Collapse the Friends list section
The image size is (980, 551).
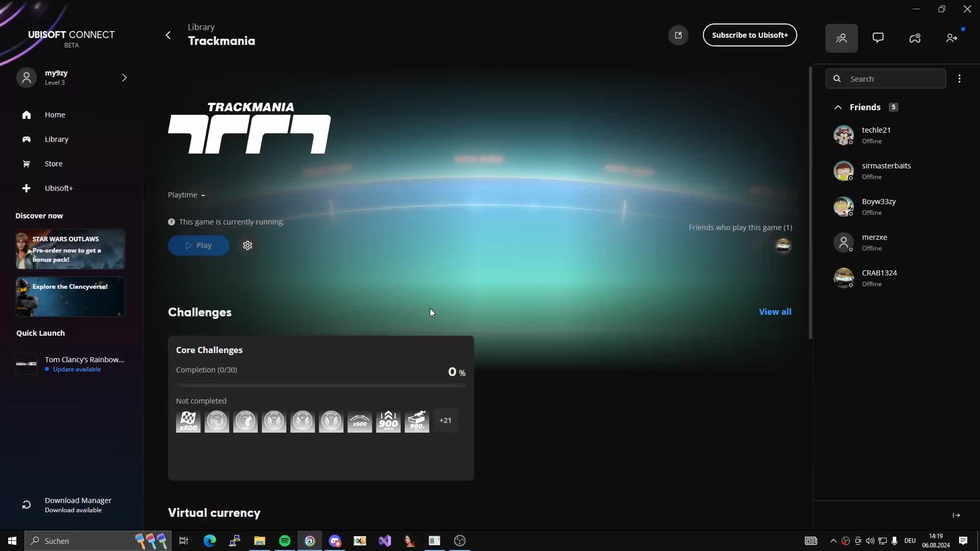pyautogui.click(x=838, y=107)
